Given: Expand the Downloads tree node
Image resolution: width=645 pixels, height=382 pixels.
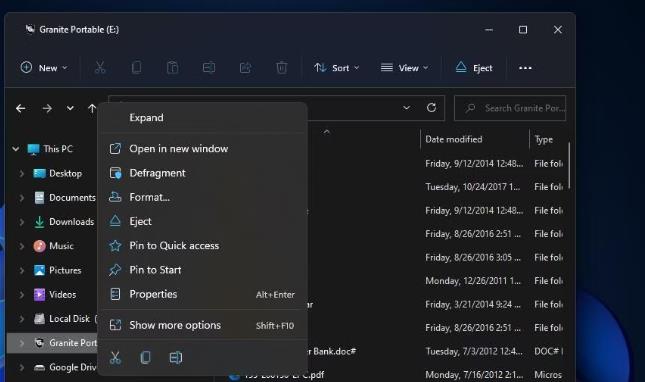Looking at the screenshot, I should [21, 222].
